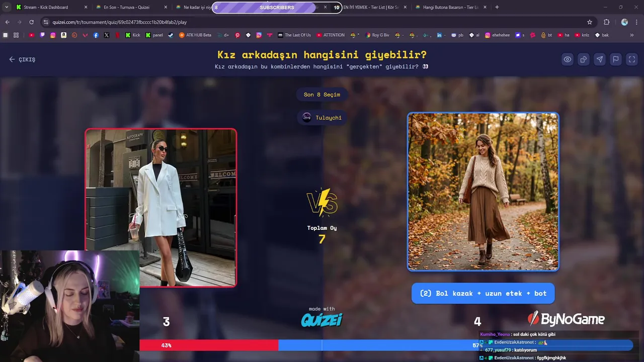Viewport: 644px width, 362px height.
Task: Open the panel bookmark
Action: point(154,35)
